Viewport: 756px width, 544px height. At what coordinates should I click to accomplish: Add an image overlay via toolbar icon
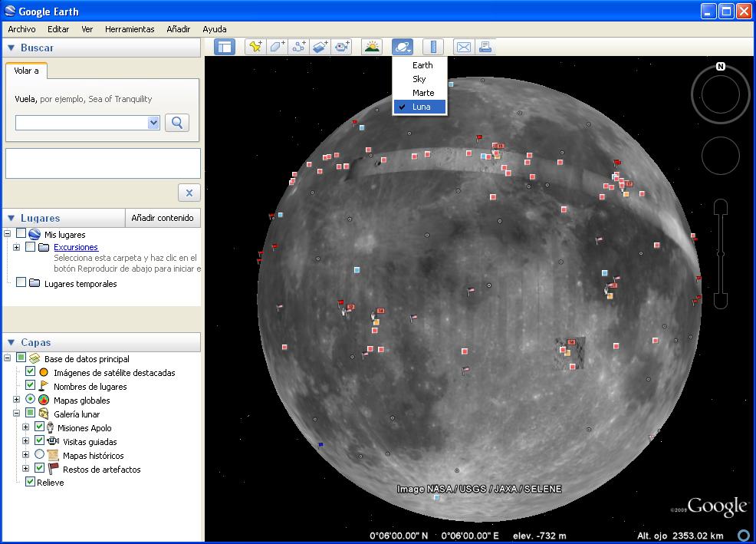coord(320,47)
